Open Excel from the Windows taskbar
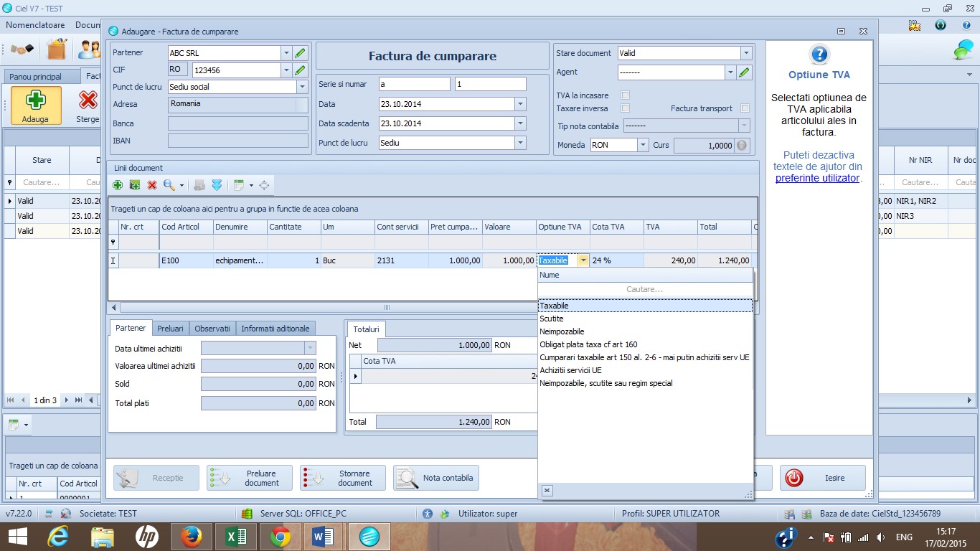This screenshot has height=551, width=980. coord(236,536)
